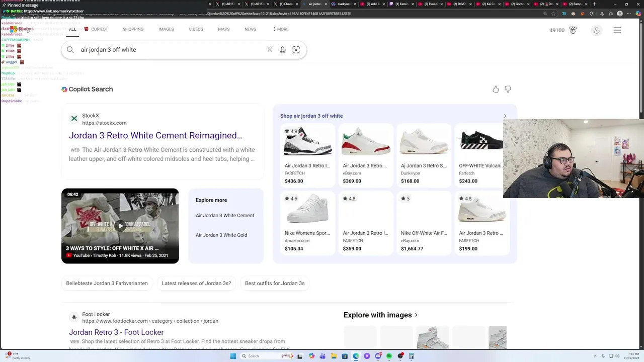Expand the MORE search categories menu
This screenshot has height=362, width=644.
pyautogui.click(x=280, y=29)
